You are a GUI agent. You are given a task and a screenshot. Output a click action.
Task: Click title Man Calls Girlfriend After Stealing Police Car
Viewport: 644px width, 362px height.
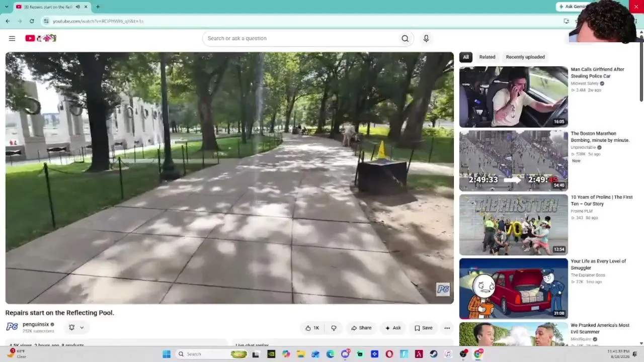(597, 73)
